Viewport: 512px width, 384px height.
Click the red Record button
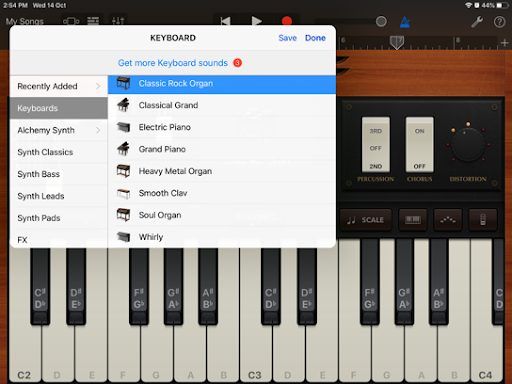pos(287,21)
